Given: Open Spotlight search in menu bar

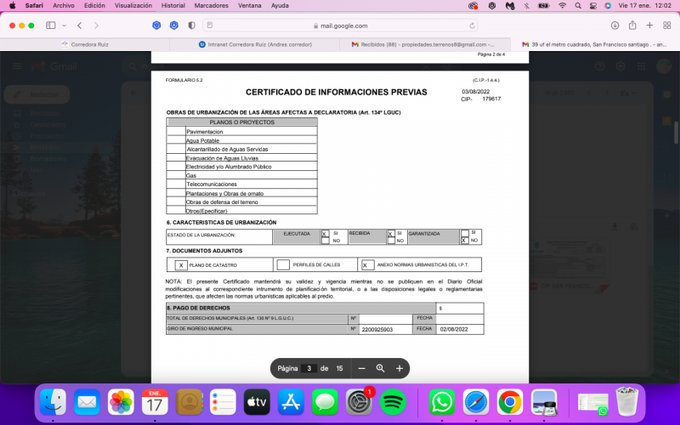Looking at the screenshot, I should (578, 6).
